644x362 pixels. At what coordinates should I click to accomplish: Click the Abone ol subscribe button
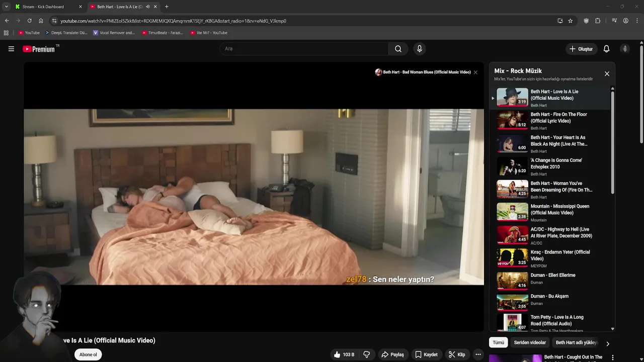[x=88, y=354]
